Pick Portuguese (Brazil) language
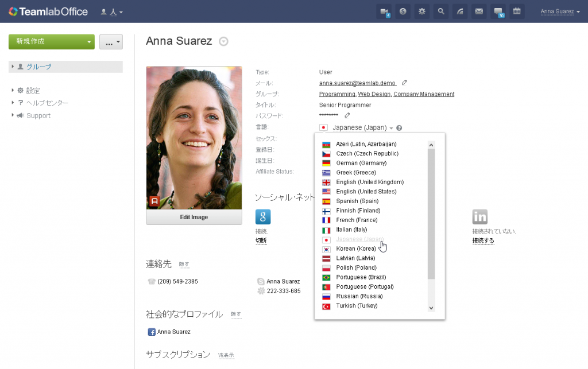Image resolution: width=588 pixels, height=369 pixels. pyautogui.click(x=361, y=277)
